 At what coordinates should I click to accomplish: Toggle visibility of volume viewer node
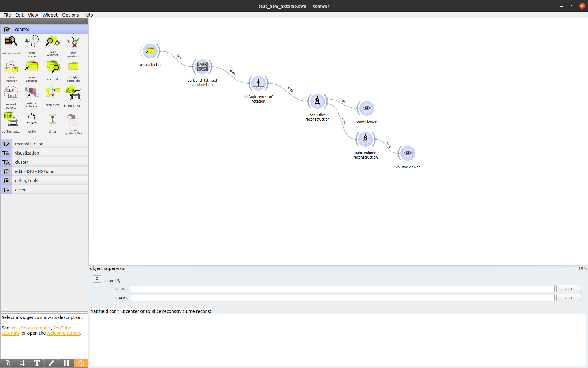point(407,153)
